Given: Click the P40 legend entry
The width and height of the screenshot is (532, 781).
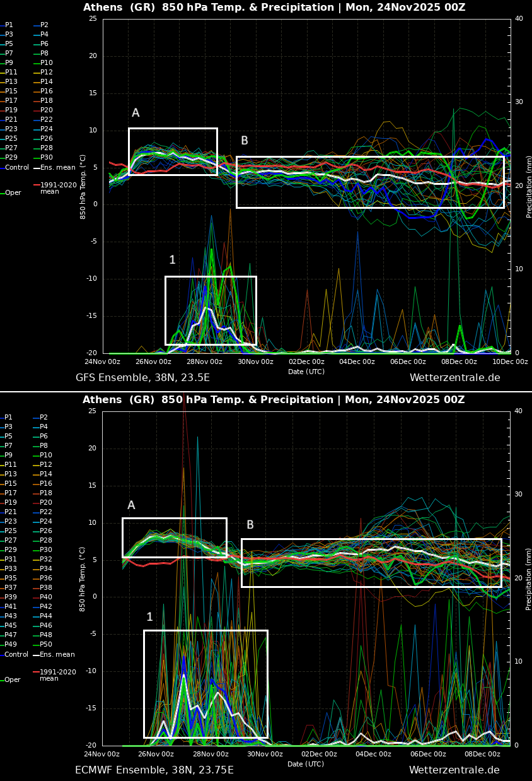Looking at the screenshot, I should pos(46,597).
